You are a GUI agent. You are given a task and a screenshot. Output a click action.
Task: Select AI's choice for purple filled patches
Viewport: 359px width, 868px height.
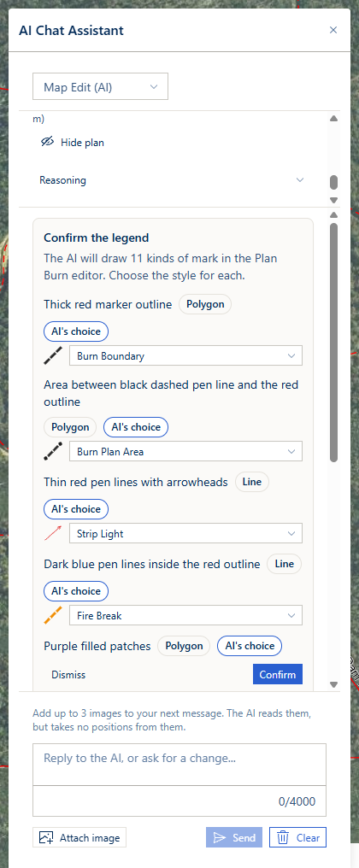pyautogui.click(x=250, y=646)
